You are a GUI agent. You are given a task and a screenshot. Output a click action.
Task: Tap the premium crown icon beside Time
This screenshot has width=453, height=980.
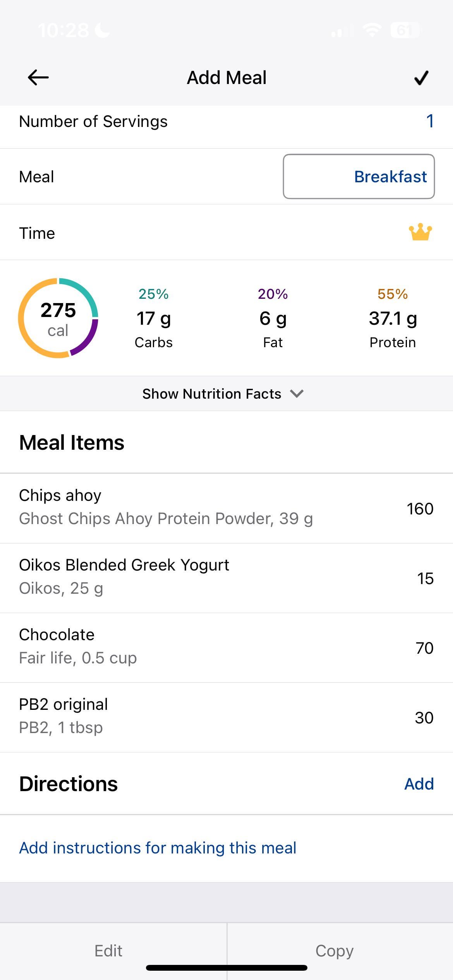tap(420, 232)
